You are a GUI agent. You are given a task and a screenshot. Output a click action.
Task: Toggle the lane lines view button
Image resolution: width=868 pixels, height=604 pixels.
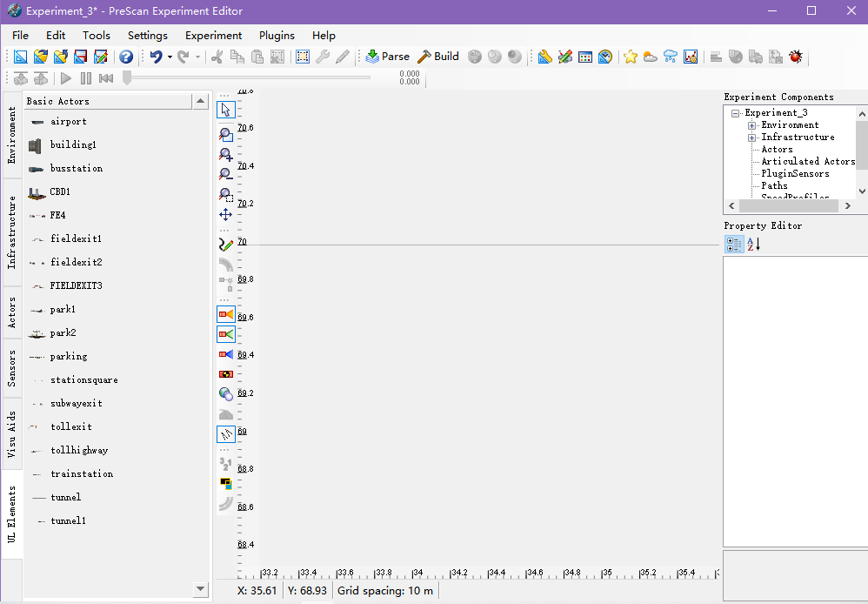point(226,434)
